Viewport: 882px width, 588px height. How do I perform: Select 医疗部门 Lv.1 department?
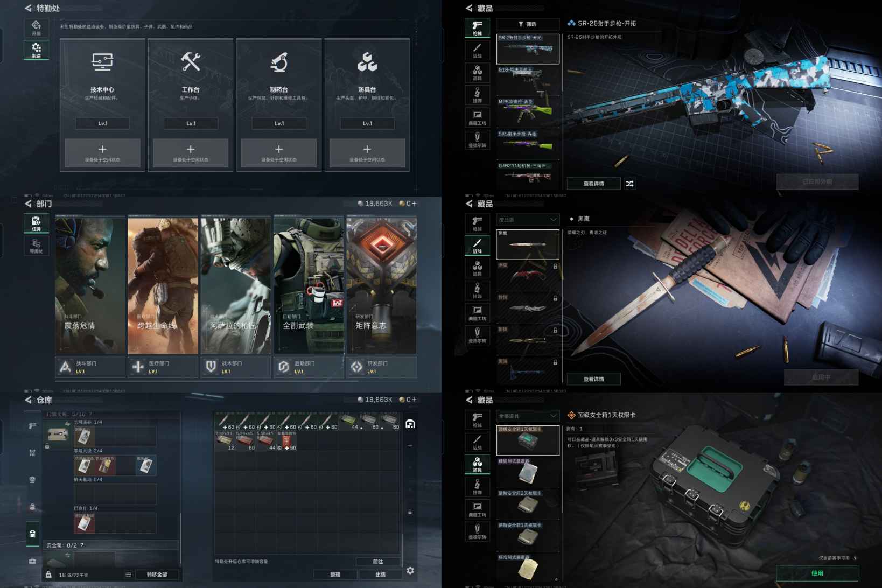163,367
